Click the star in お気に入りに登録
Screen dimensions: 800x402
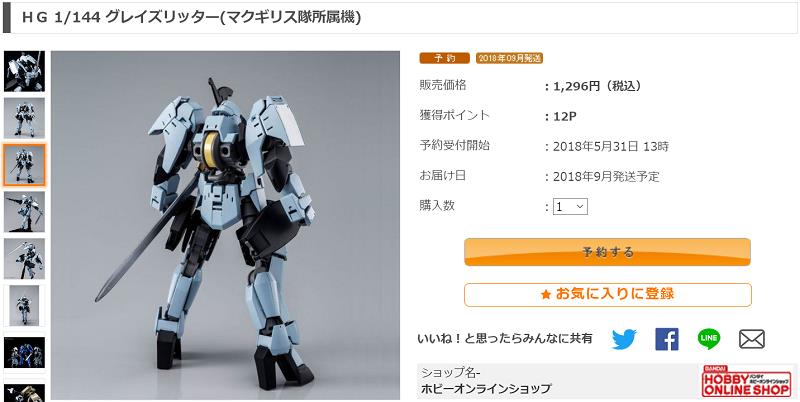pyautogui.click(x=545, y=295)
